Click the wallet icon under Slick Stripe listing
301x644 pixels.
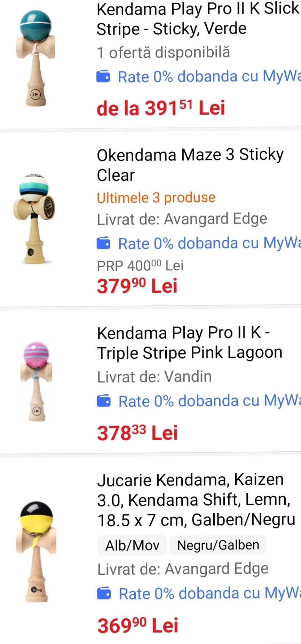tap(103, 76)
